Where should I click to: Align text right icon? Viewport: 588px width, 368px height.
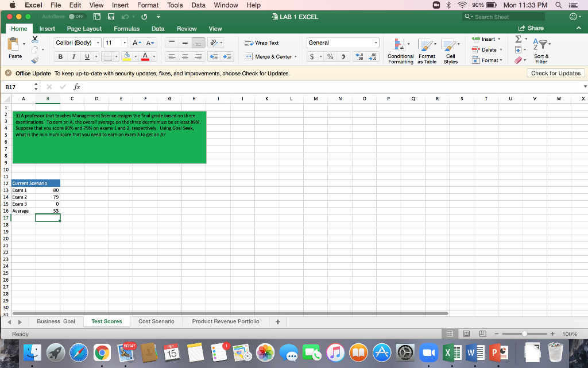(x=198, y=57)
